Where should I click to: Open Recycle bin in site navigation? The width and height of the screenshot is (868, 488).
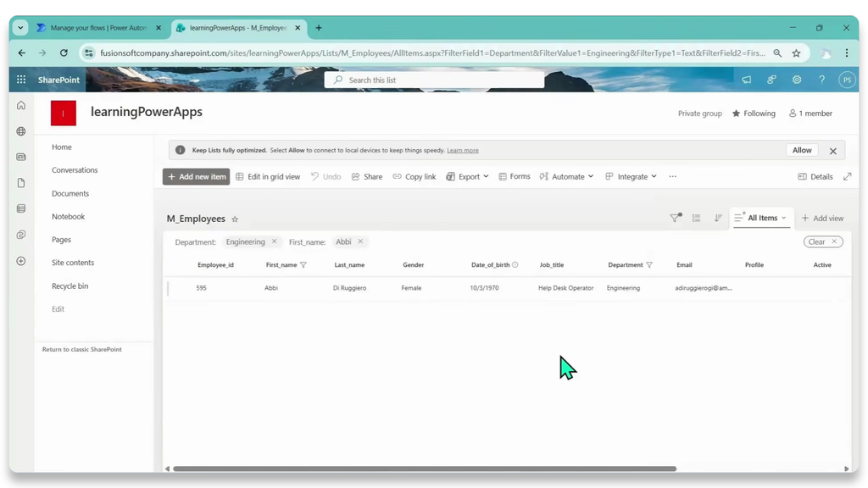pyautogui.click(x=70, y=286)
